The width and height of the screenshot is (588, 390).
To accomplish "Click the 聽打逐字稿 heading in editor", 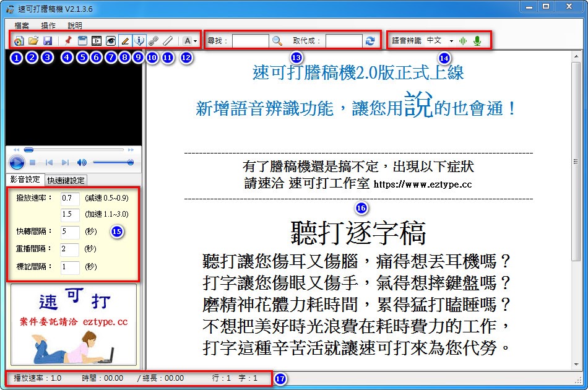I will (x=358, y=233).
